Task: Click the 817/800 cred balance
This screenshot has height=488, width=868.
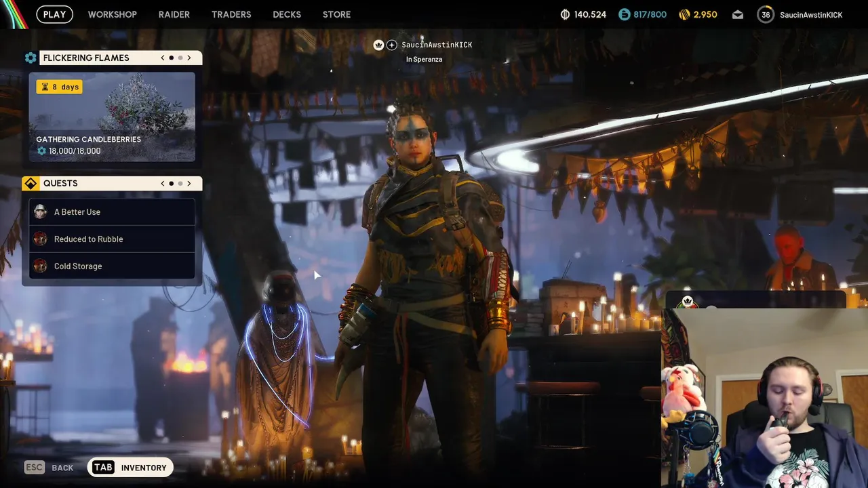Action: [x=650, y=14]
